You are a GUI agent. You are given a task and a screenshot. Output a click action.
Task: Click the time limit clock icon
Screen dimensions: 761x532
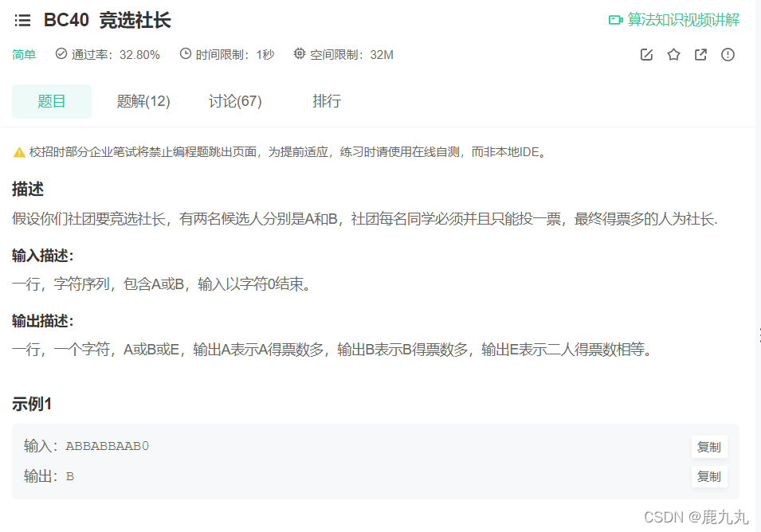click(186, 53)
